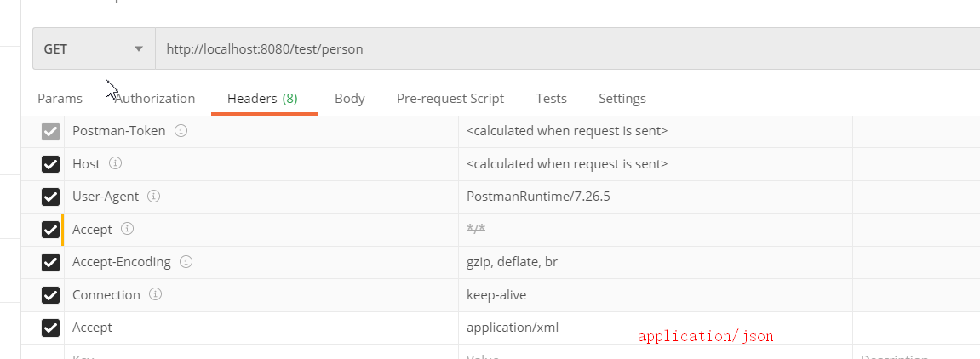Uncheck the Host header checkbox
The image size is (980, 359).
51,164
